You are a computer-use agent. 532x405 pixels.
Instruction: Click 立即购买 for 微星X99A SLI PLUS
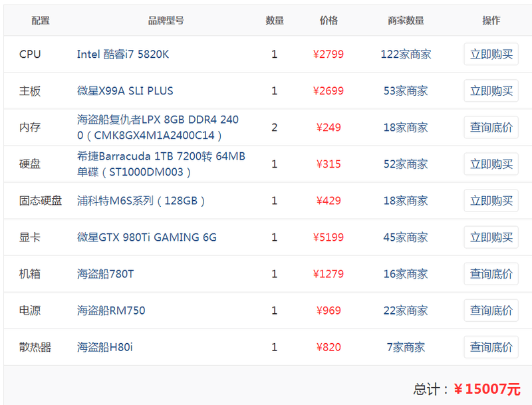[x=491, y=91]
